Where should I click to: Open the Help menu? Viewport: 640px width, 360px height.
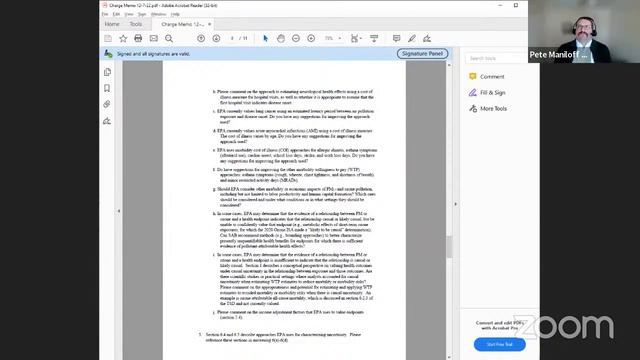[x=175, y=14]
